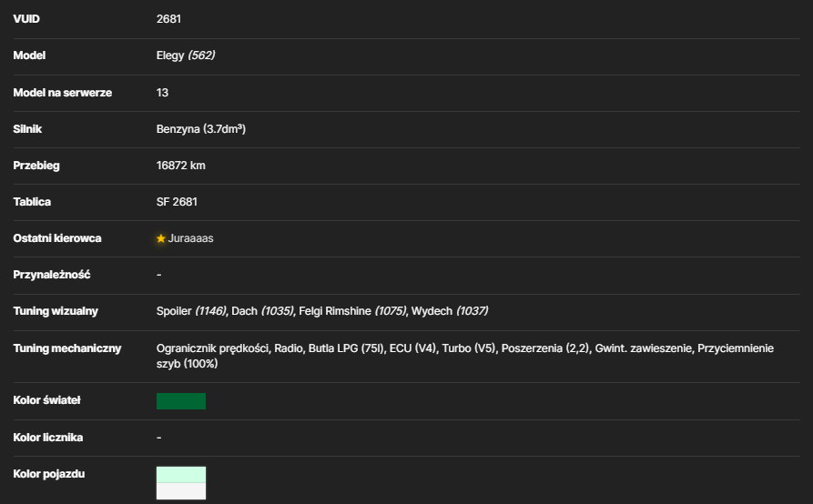
Task: Click the Kolor pojazdu label
Action: (49, 474)
